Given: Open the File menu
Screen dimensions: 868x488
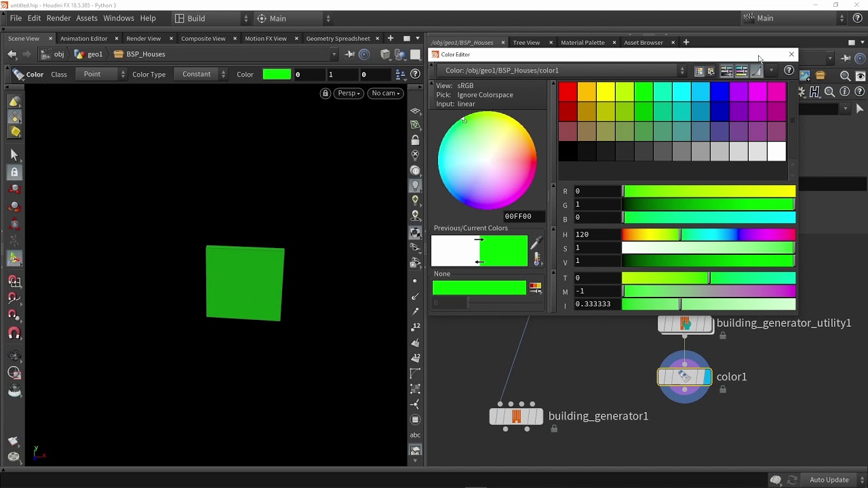Looking at the screenshot, I should [x=16, y=18].
